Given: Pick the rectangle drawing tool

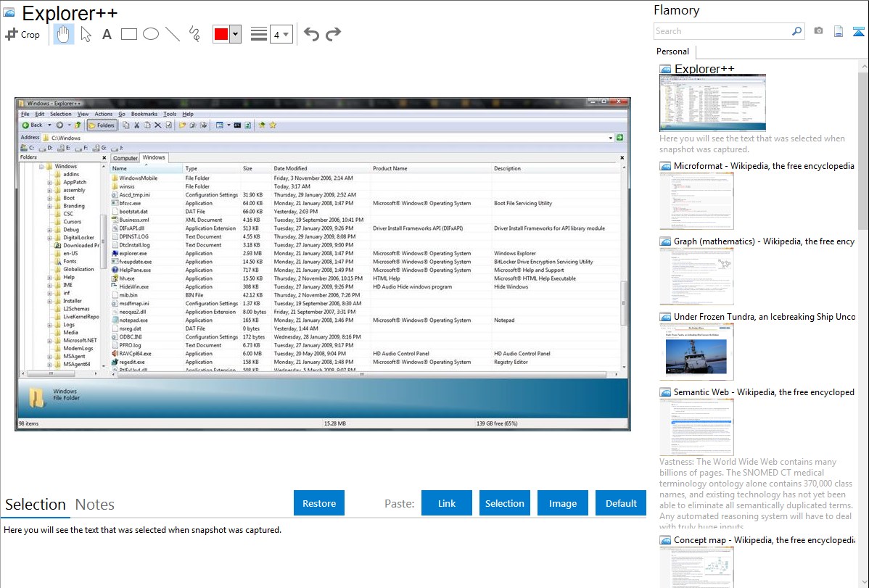Looking at the screenshot, I should click(129, 34).
